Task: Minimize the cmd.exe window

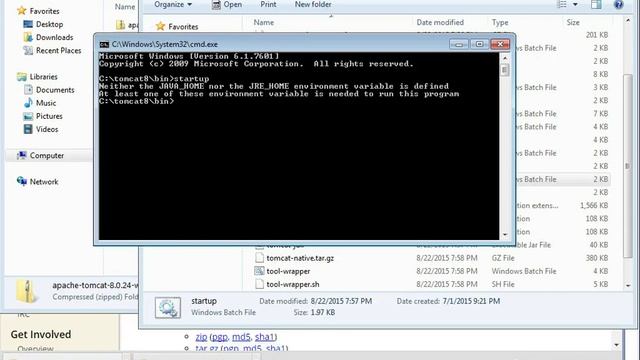Action: tap(458, 44)
